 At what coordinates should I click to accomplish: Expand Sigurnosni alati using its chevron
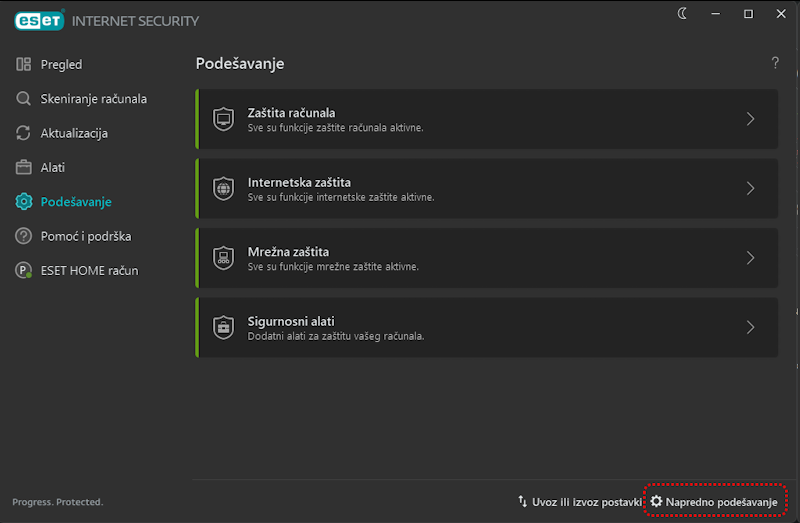pos(750,327)
